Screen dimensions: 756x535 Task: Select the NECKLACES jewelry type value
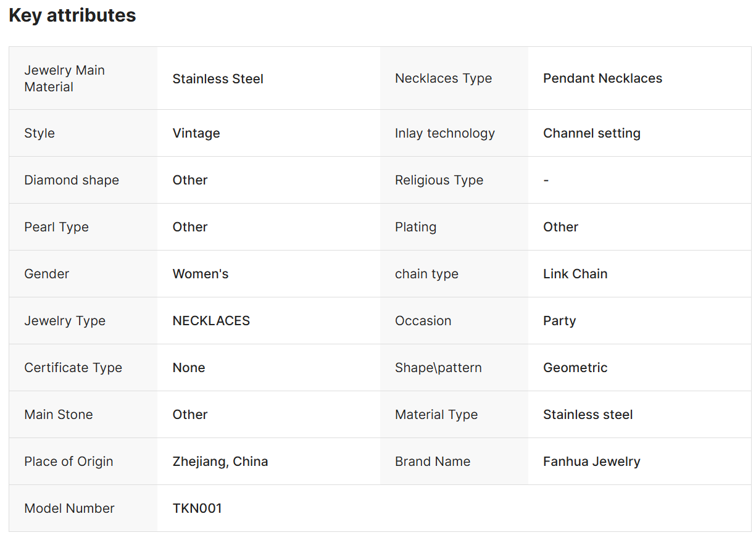(211, 321)
